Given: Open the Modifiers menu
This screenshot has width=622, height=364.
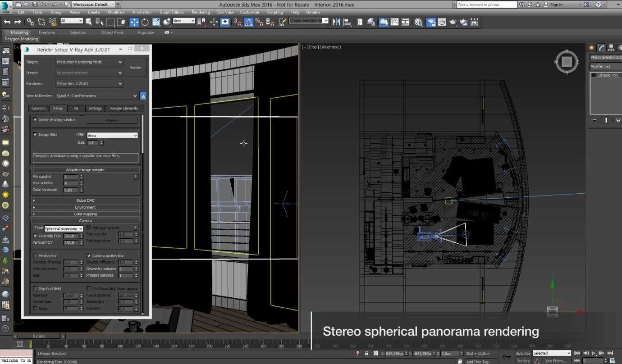Looking at the screenshot, I should click(116, 12).
